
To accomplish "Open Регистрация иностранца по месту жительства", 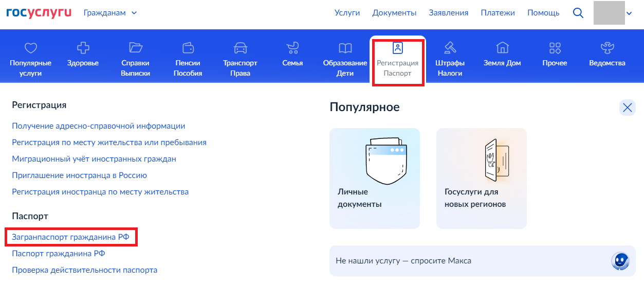I will (100, 191).
